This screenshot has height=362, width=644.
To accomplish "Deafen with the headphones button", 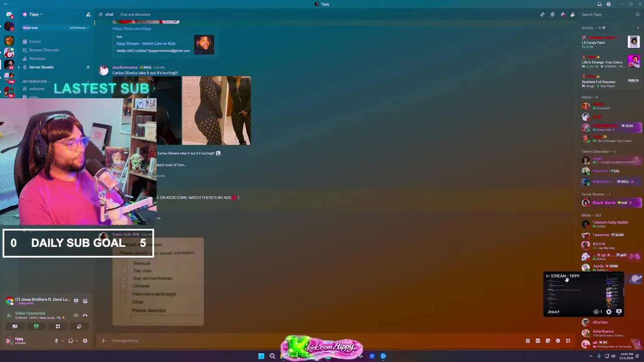I will pyautogui.click(x=70, y=341).
